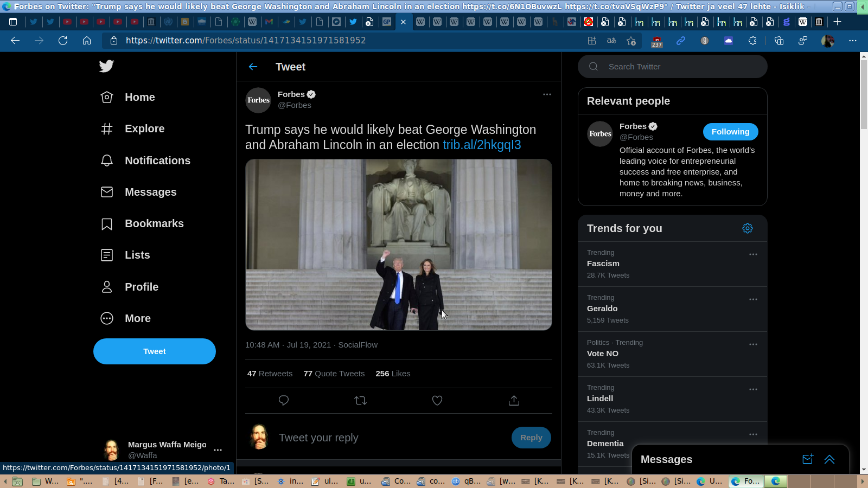868x488 pixels.
Task: View the 77 Quote Tweets
Action: coord(334,374)
